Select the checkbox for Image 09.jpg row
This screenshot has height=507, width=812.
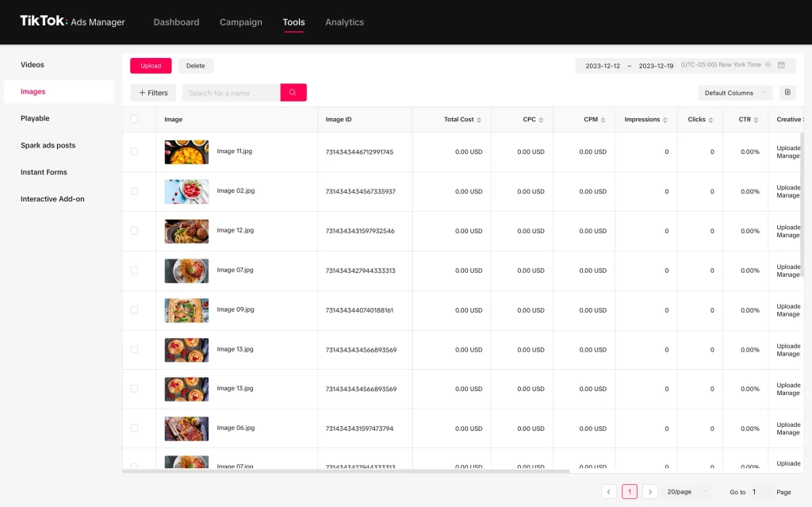point(134,310)
